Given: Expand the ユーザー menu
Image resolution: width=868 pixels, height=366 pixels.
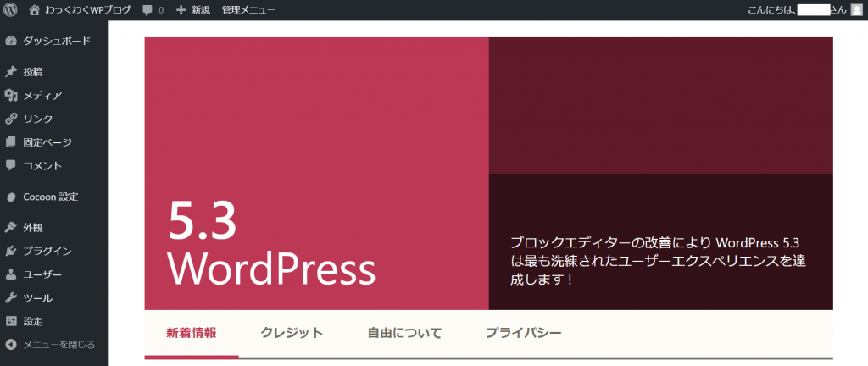Looking at the screenshot, I should (x=42, y=274).
